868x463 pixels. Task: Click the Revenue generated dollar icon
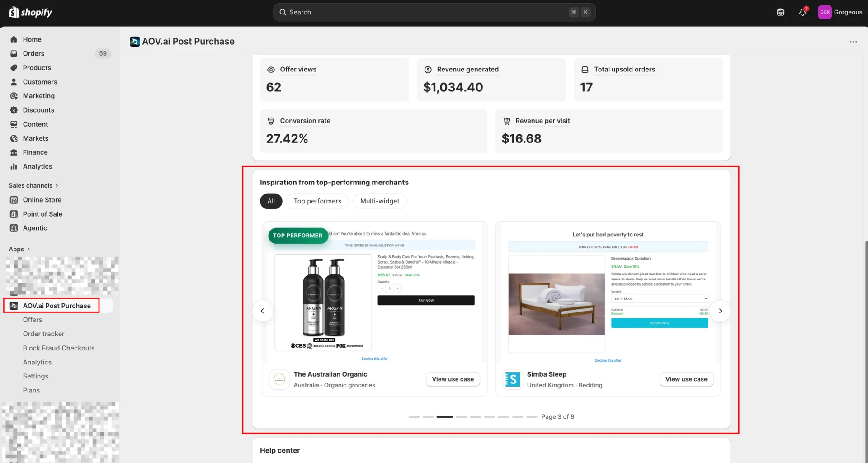(x=428, y=70)
